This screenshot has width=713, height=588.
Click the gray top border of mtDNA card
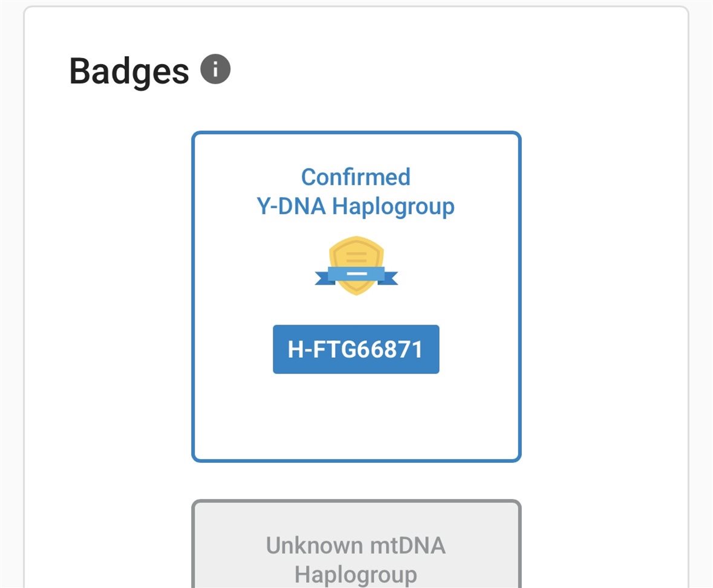(x=357, y=502)
